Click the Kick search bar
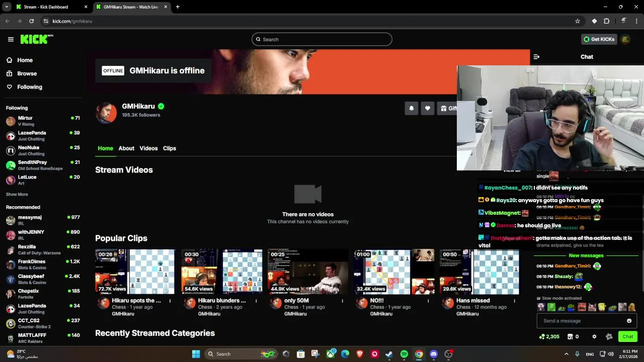The height and width of the screenshot is (362, 644). (322, 39)
